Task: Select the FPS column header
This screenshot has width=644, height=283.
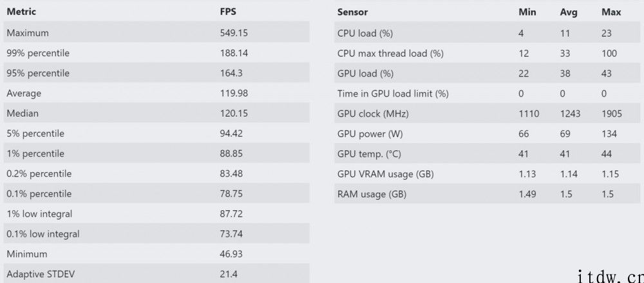Action: [228, 12]
